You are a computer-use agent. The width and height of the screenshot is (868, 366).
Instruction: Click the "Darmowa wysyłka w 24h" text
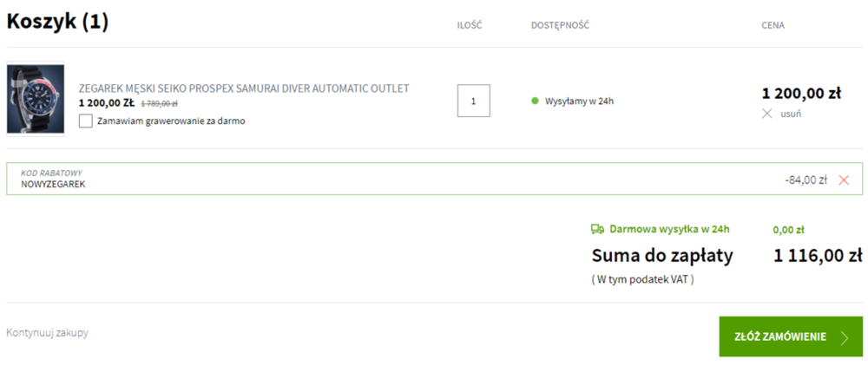pyautogui.click(x=669, y=229)
